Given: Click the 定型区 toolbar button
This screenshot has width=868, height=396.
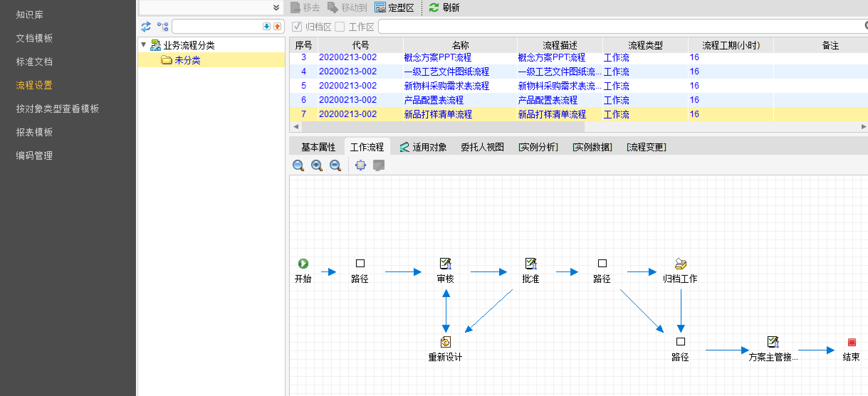Looking at the screenshot, I should point(394,7).
